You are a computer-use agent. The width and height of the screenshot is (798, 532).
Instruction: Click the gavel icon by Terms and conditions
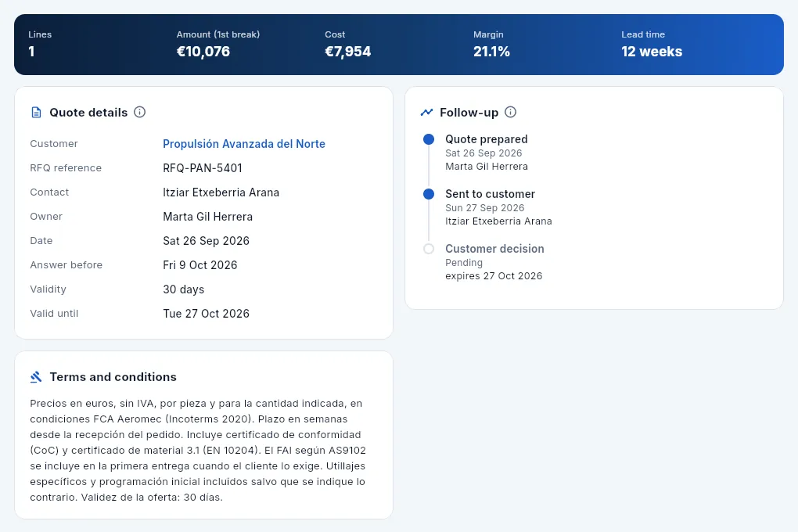coord(36,377)
